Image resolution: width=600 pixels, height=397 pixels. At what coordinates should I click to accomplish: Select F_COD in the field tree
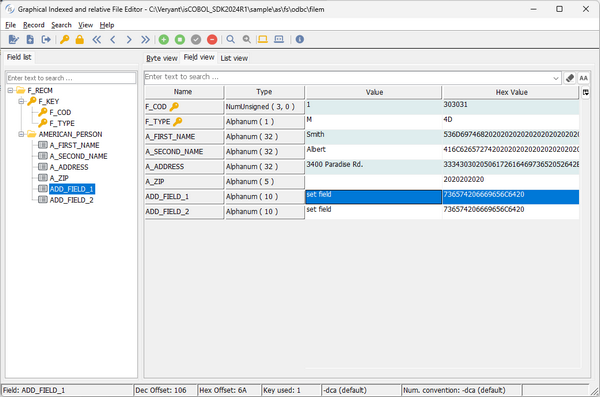click(60, 113)
